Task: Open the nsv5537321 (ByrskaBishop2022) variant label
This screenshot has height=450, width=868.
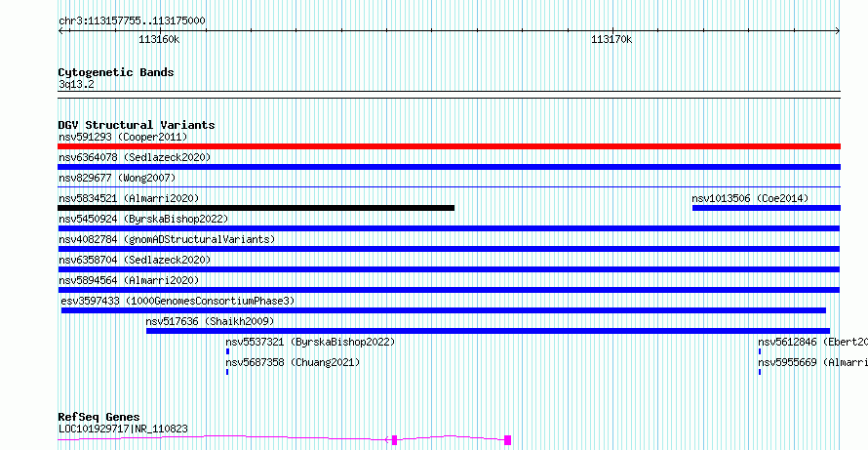Action: [310, 342]
